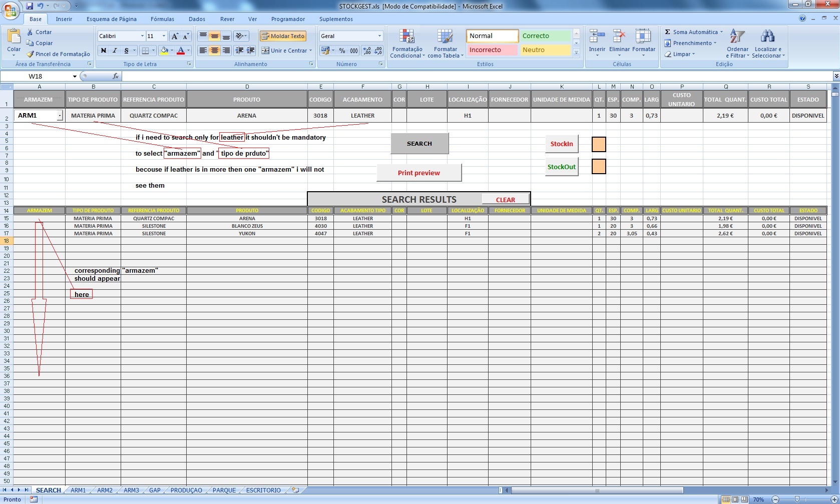Align text right
This screenshot has height=504, width=840.
pos(226,51)
